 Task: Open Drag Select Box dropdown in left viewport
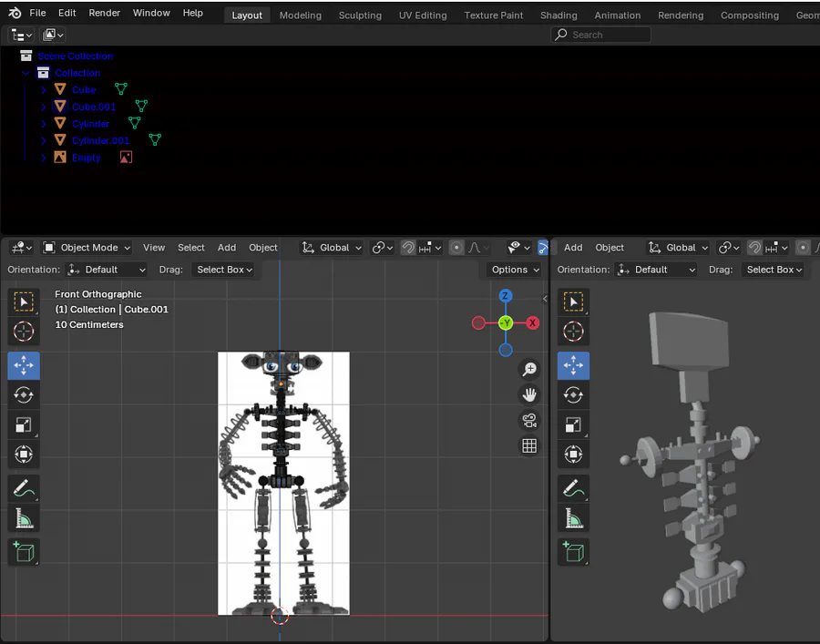(223, 270)
